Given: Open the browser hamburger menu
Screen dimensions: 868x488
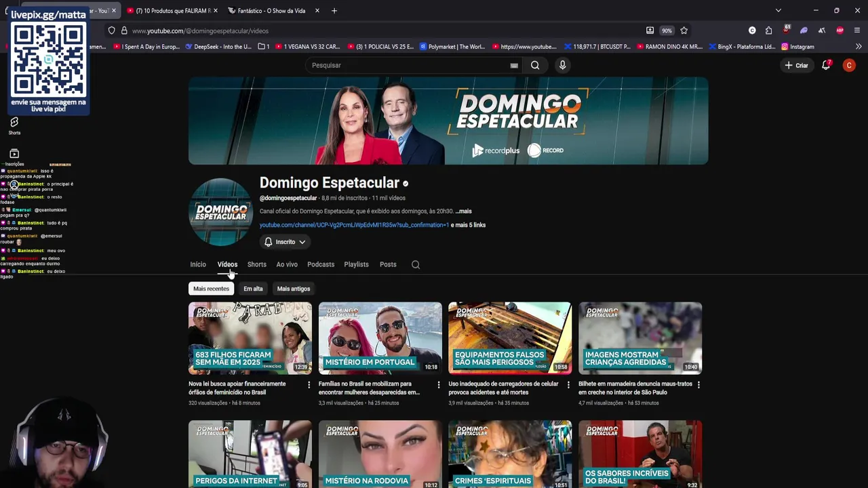Looking at the screenshot, I should [857, 30].
